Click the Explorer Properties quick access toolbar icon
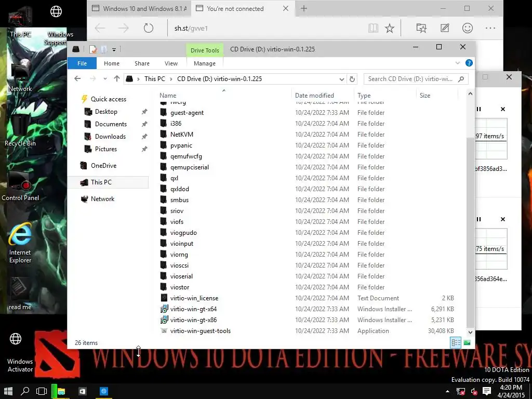532x399 pixels. point(93,49)
